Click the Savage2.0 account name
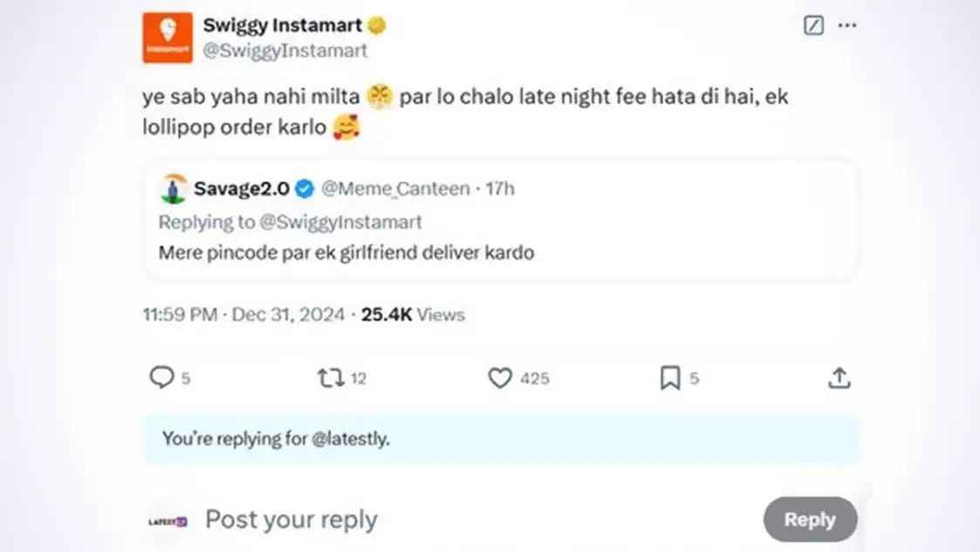Image resolution: width=980 pixels, height=552 pixels. click(241, 189)
